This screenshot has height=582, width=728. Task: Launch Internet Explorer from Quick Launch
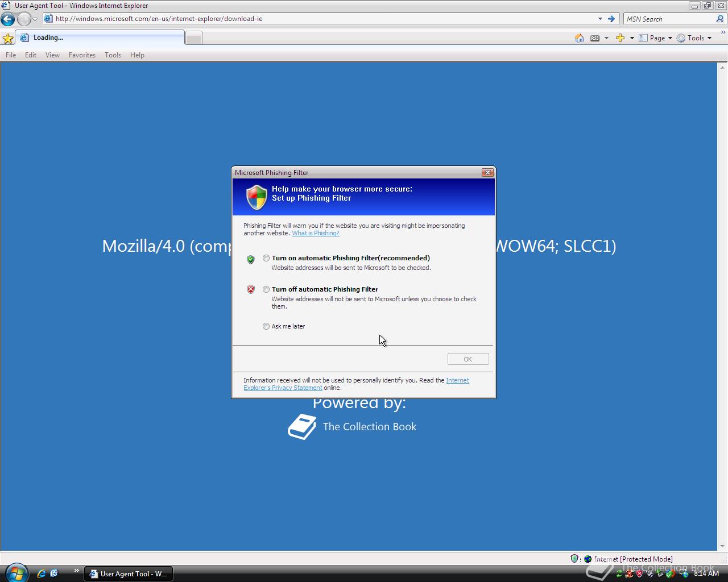[x=41, y=573]
